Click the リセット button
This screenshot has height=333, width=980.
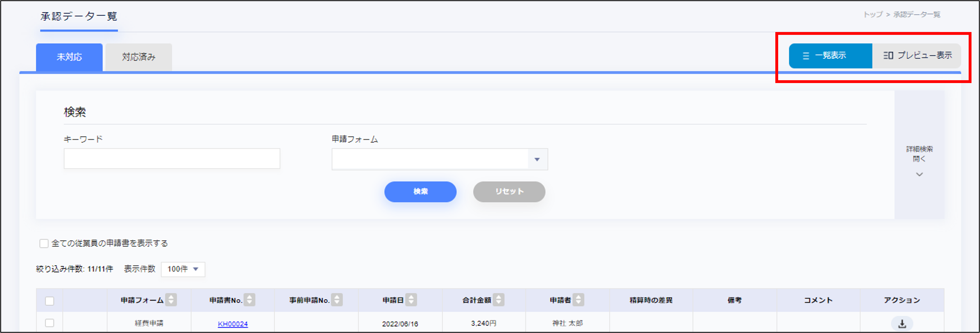coord(509,192)
